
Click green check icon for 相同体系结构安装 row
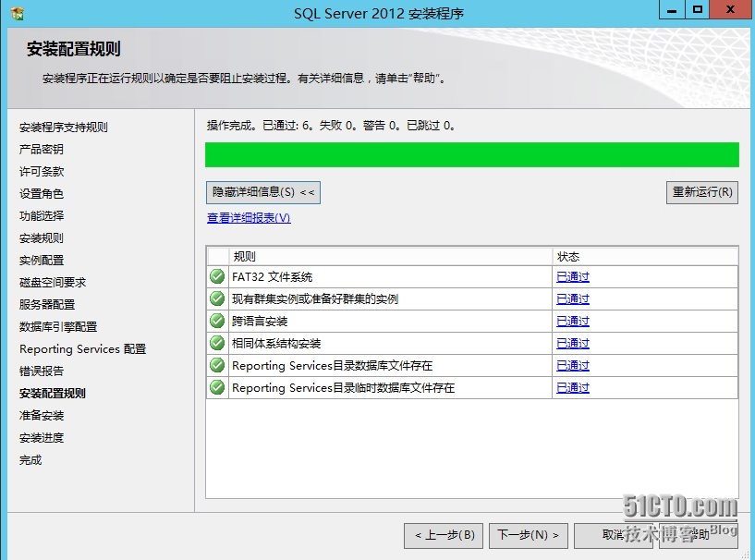point(217,343)
